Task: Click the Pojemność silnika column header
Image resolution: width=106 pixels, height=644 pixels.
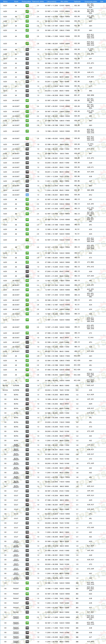Action: coord(38,1)
